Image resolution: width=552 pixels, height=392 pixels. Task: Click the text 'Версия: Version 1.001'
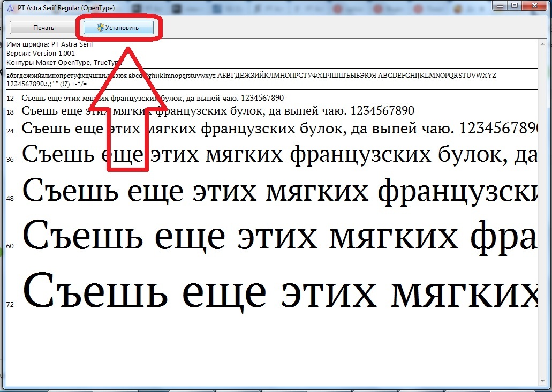41,54
